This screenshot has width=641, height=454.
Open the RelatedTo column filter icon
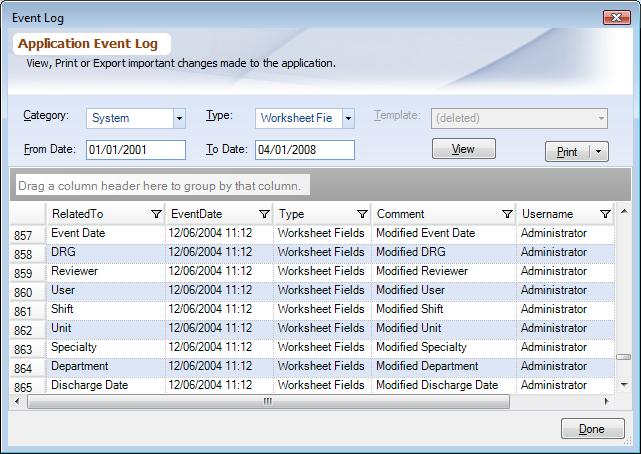(156, 214)
